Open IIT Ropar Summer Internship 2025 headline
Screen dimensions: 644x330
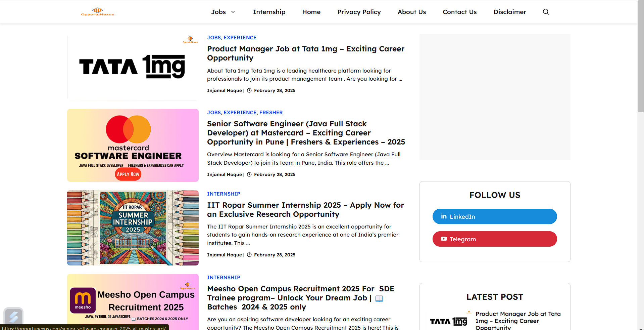coord(305,210)
